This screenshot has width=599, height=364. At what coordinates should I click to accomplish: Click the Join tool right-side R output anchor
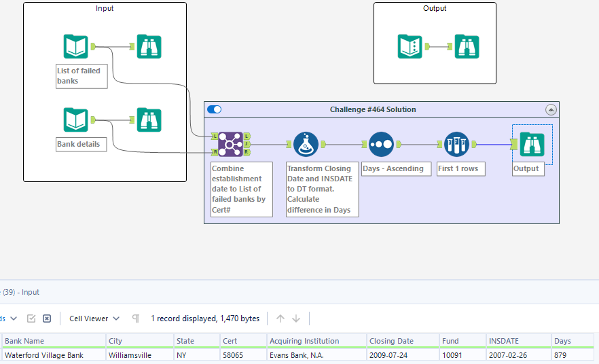(247, 152)
